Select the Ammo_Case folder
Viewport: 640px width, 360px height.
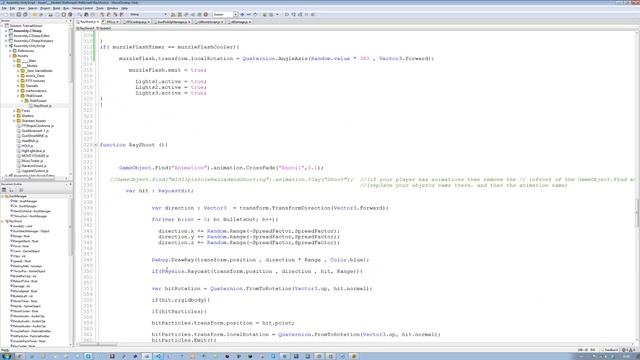pyautogui.click(x=35, y=76)
